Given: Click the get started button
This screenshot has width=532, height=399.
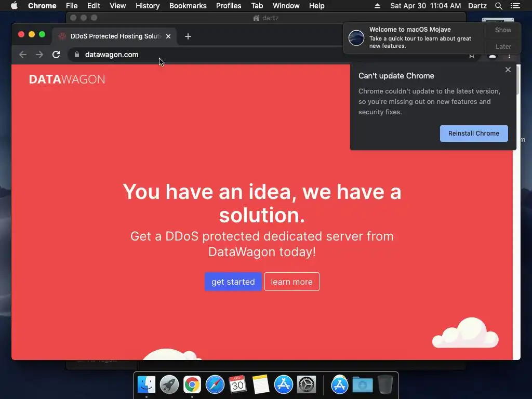Looking at the screenshot, I should 233,282.
